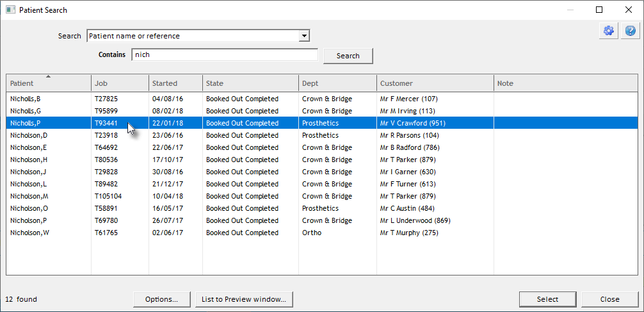Open the Options... button

pos(161,299)
